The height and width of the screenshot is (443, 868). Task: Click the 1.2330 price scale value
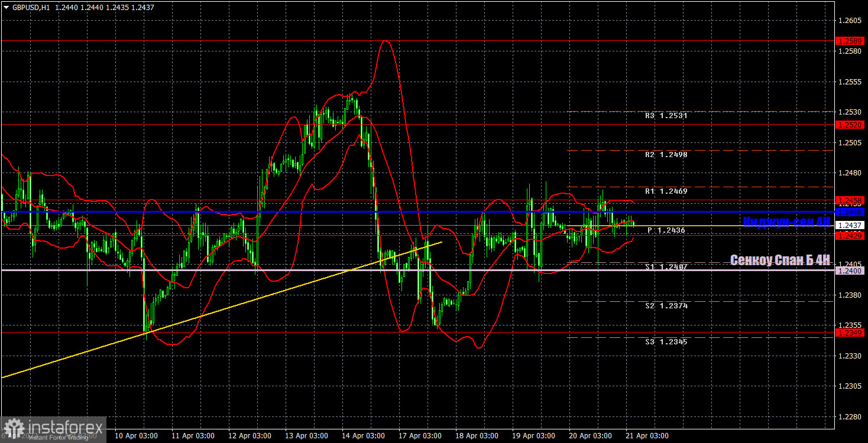point(850,356)
